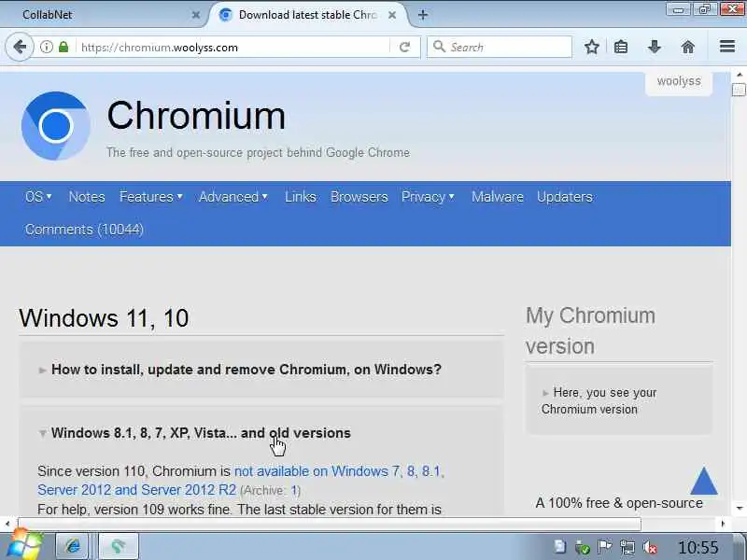Click the muted volume tray icon
The width and height of the screenshot is (747, 560).
[650, 547]
